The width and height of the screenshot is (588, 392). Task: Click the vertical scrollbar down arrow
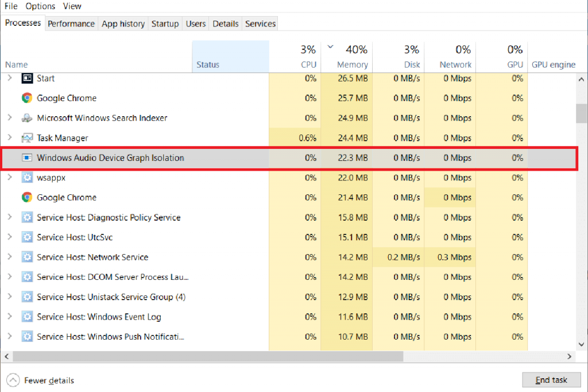[581, 344]
